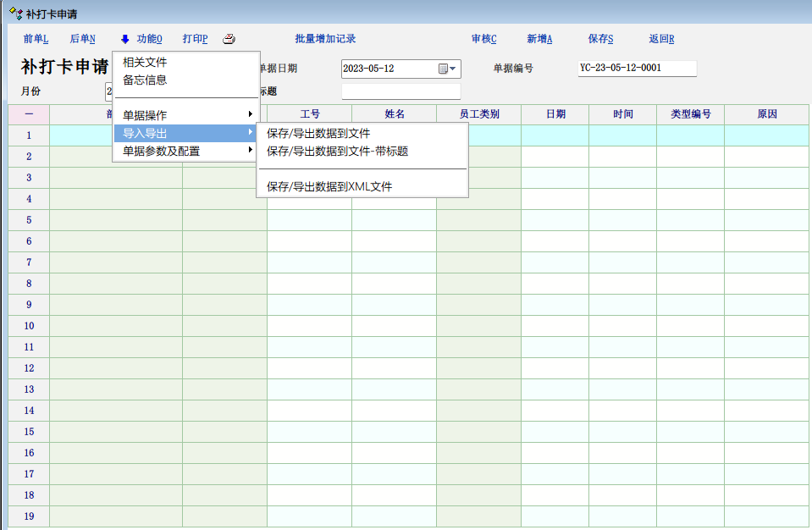
Task: Click the 原因 column header
Action: pyautogui.click(x=766, y=114)
